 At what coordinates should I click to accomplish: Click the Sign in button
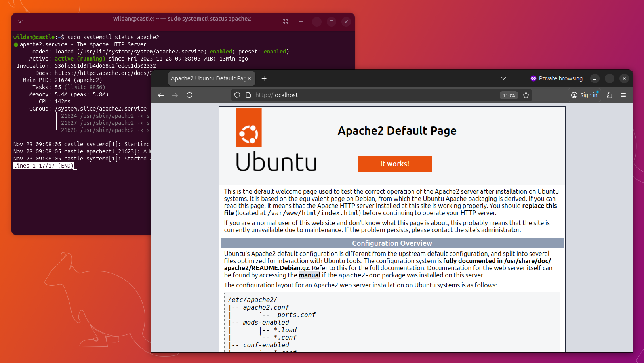click(585, 95)
